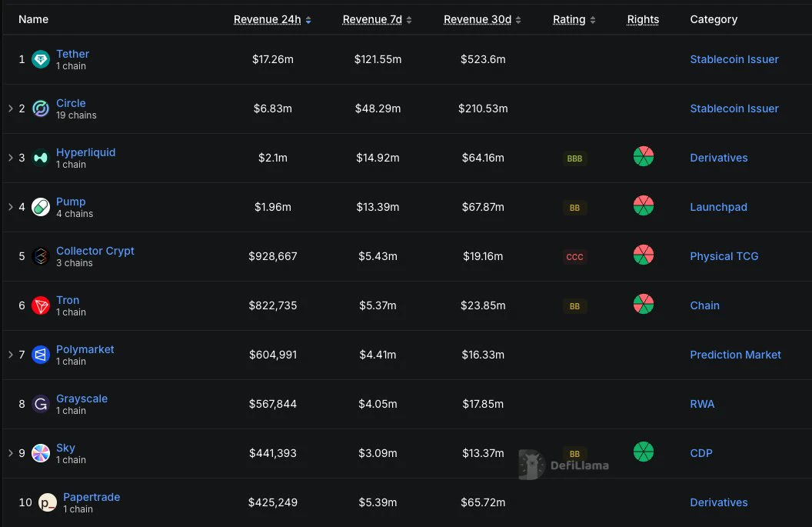Sort table by Revenue 24h column

tap(272, 20)
